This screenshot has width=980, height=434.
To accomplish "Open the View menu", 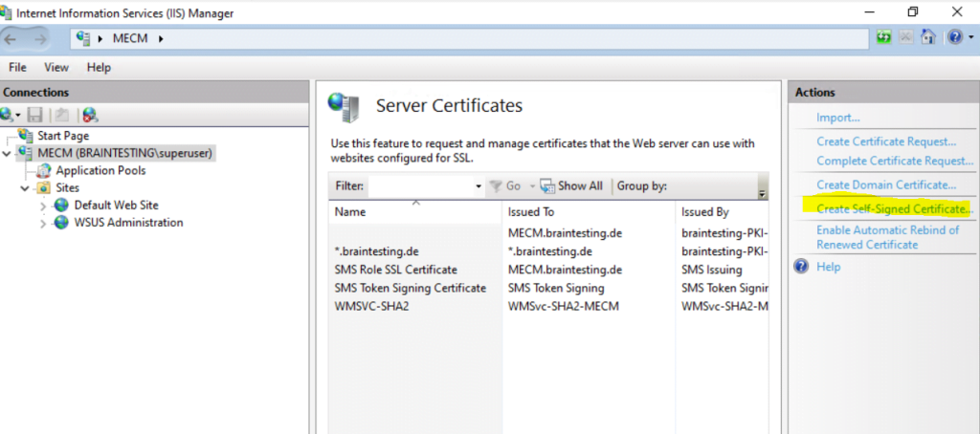I will (x=56, y=68).
